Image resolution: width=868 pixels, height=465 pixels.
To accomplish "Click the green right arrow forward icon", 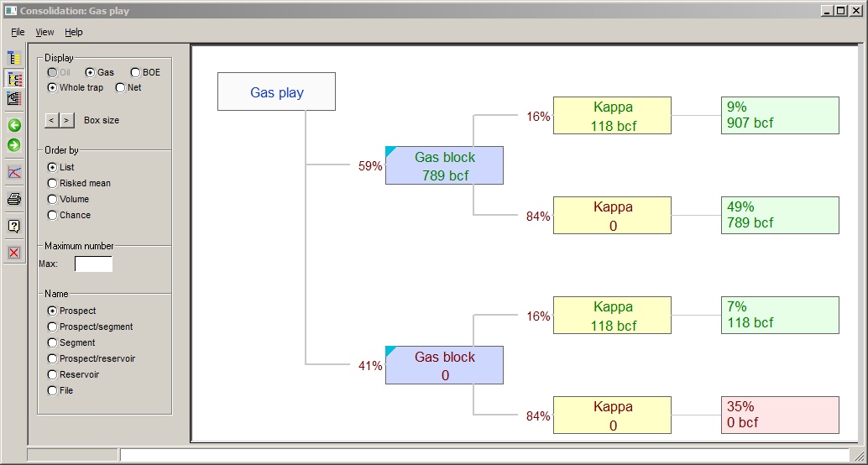I will click(x=13, y=145).
